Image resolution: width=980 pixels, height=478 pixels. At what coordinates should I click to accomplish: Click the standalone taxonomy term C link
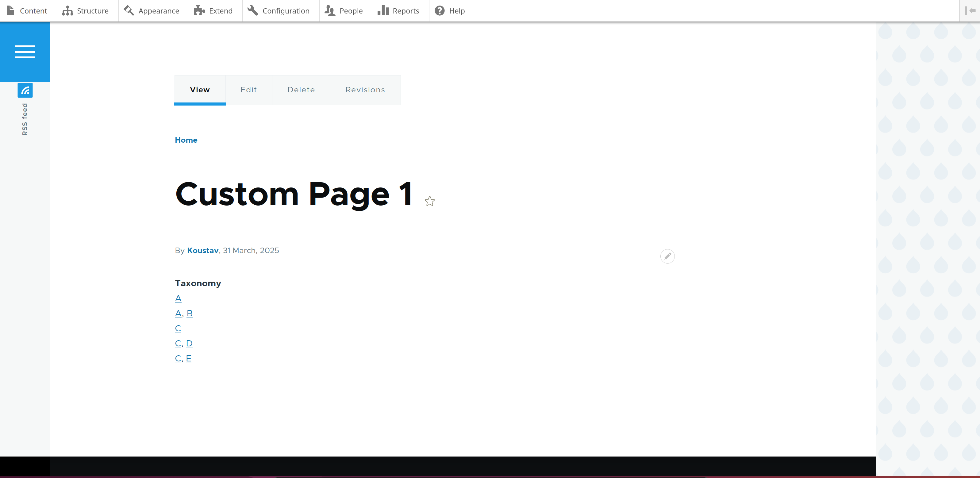[178, 329]
